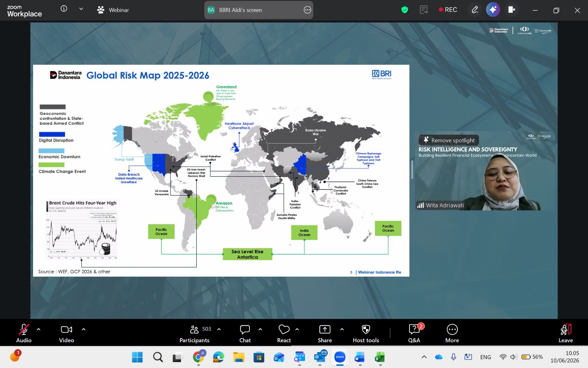Expand video options arrow
588x368 pixels.
[83, 329]
